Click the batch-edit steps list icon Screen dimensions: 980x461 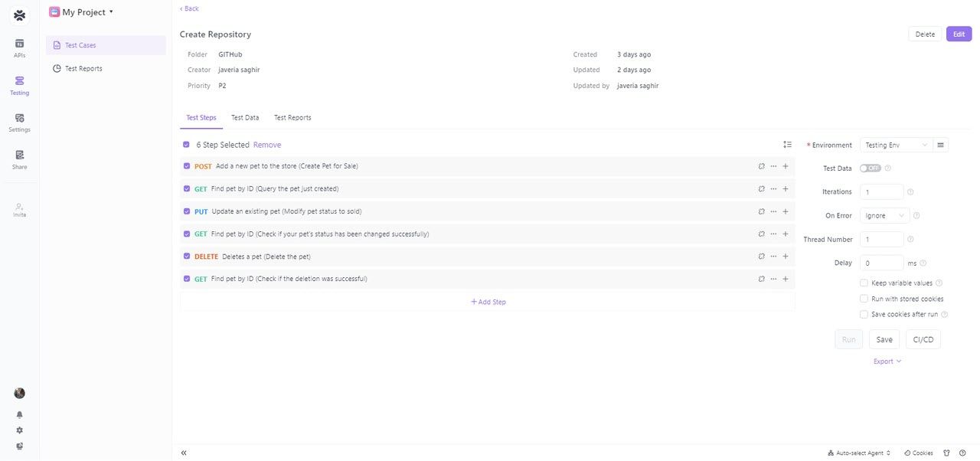click(787, 145)
